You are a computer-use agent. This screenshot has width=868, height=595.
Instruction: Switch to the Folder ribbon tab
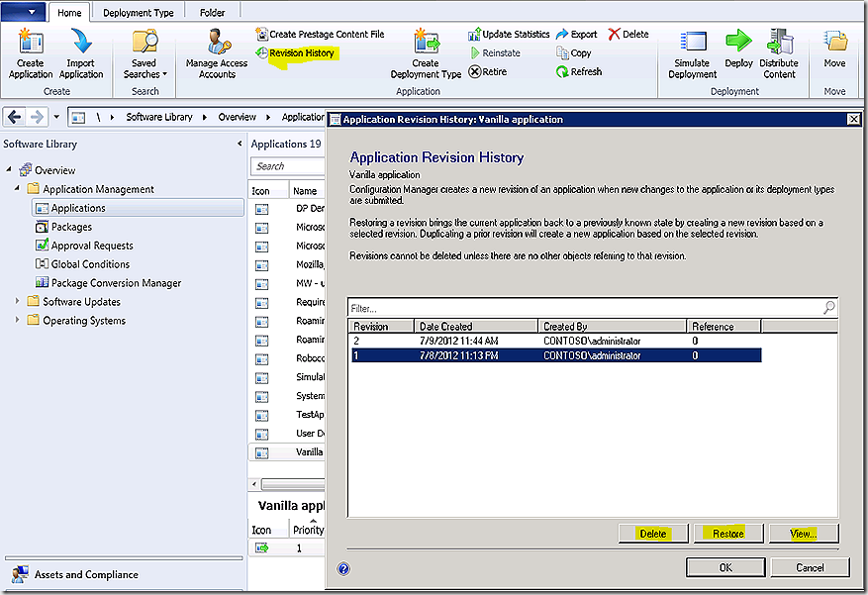(213, 12)
